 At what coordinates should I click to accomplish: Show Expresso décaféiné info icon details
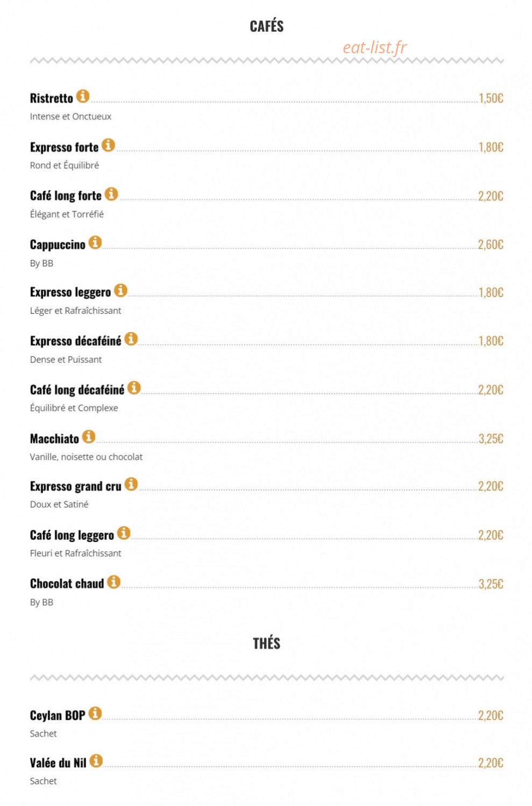[131, 339]
